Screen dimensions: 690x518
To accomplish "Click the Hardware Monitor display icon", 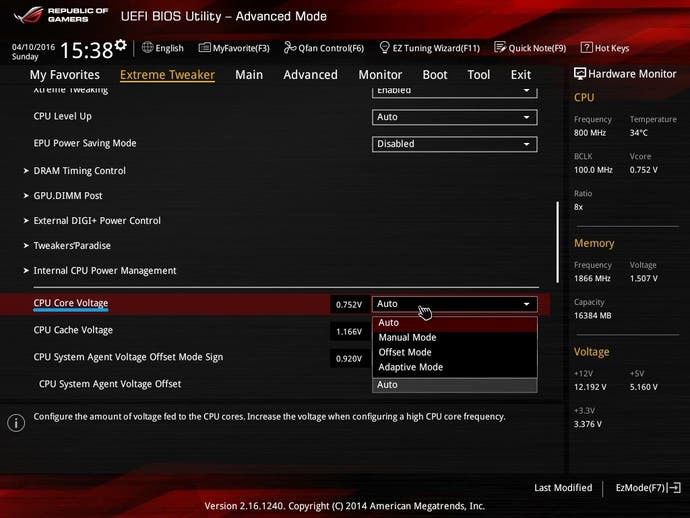I will (x=580, y=74).
